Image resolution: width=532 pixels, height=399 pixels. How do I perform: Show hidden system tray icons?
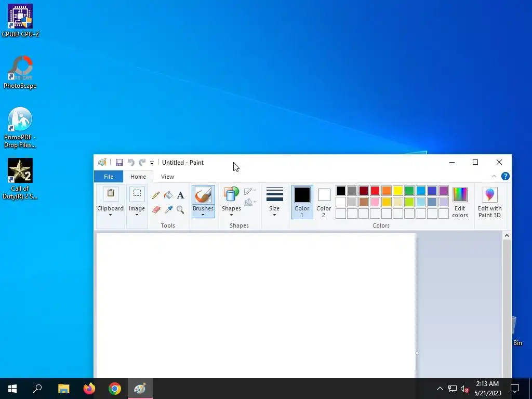440,389
